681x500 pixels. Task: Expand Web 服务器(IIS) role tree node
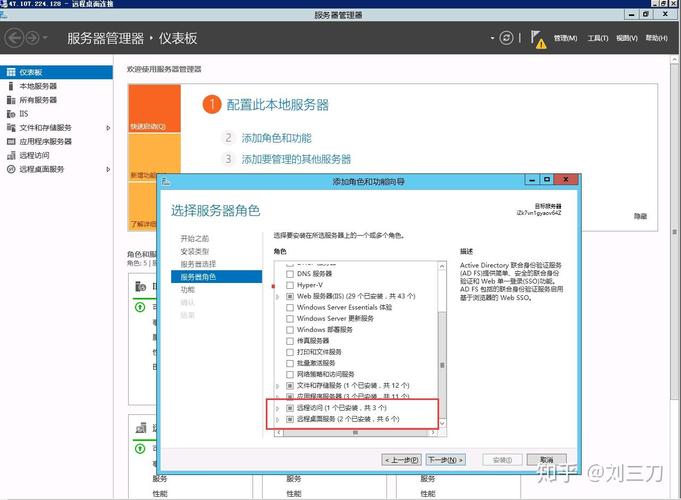[278, 297]
